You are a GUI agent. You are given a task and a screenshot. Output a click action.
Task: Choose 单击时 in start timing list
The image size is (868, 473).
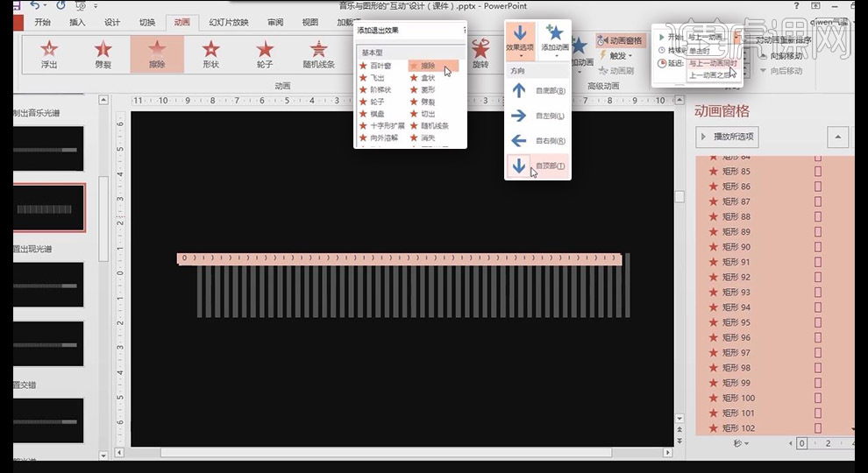(701, 51)
